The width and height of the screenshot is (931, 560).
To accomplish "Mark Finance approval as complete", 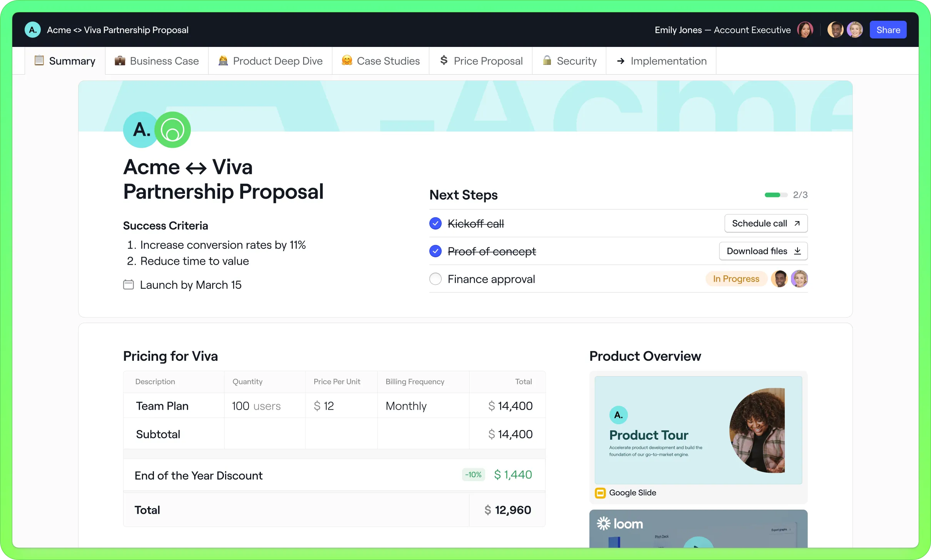I will pyautogui.click(x=435, y=279).
